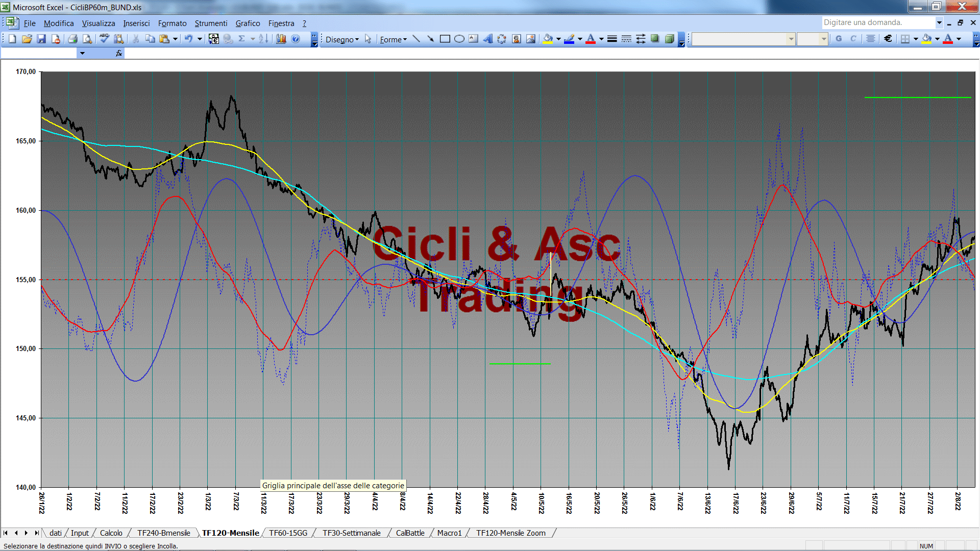Image resolution: width=980 pixels, height=551 pixels.
Task: Open the font size combo box
Action: tap(812, 39)
